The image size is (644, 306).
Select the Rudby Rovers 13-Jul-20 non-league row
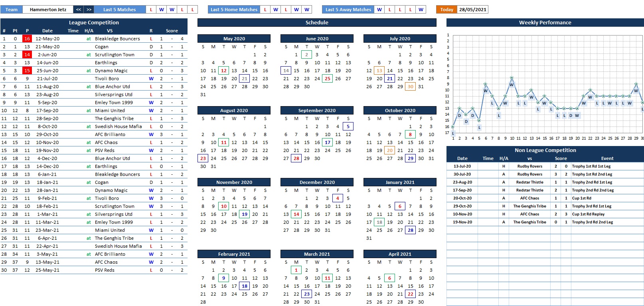click(529, 166)
